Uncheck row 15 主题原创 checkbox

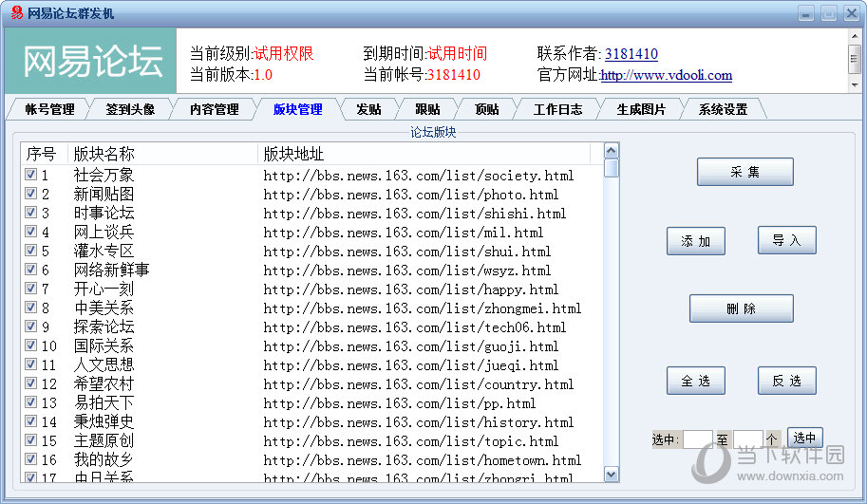coord(31,439)
